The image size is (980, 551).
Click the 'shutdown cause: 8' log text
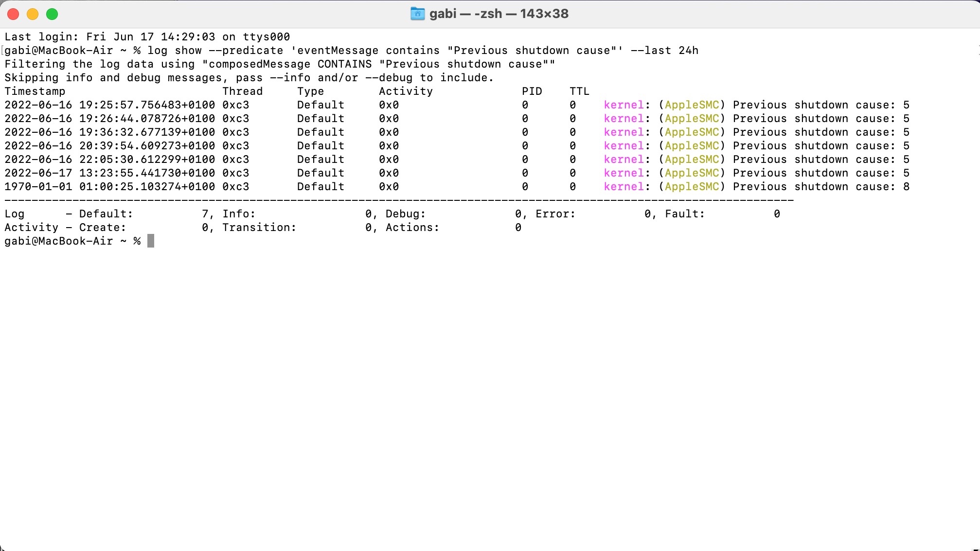click(x=851, y=187)
